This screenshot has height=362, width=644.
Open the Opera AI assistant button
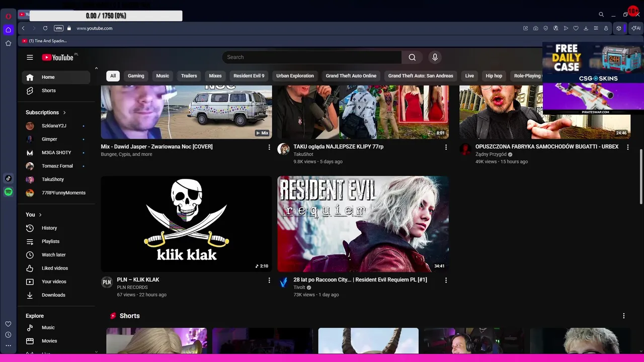coord(635,28)
